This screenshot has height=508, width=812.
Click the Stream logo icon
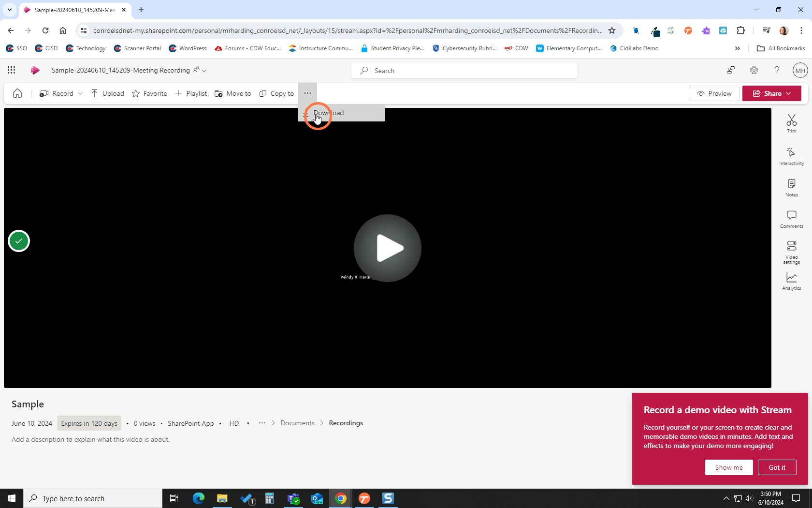pos(35,70)
